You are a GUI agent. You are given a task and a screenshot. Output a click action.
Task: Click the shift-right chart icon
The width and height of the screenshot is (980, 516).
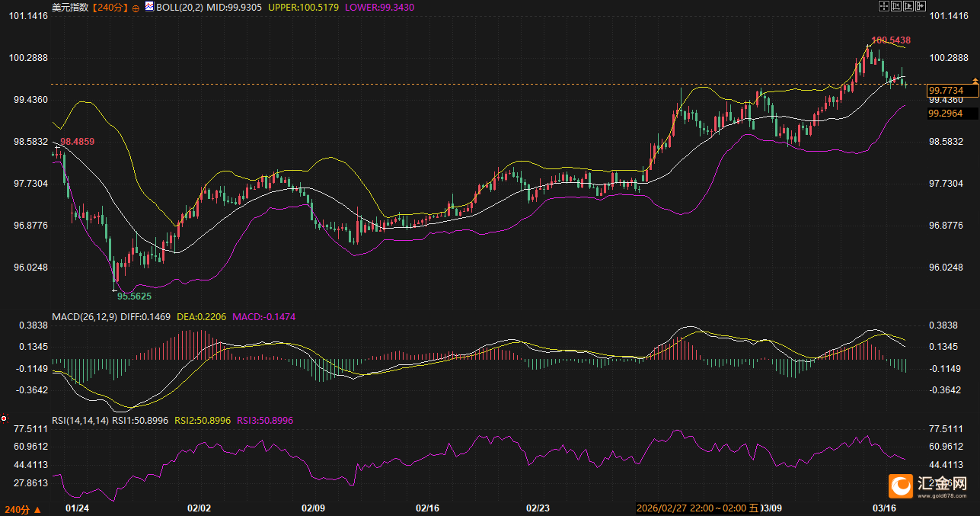(921, 6)
